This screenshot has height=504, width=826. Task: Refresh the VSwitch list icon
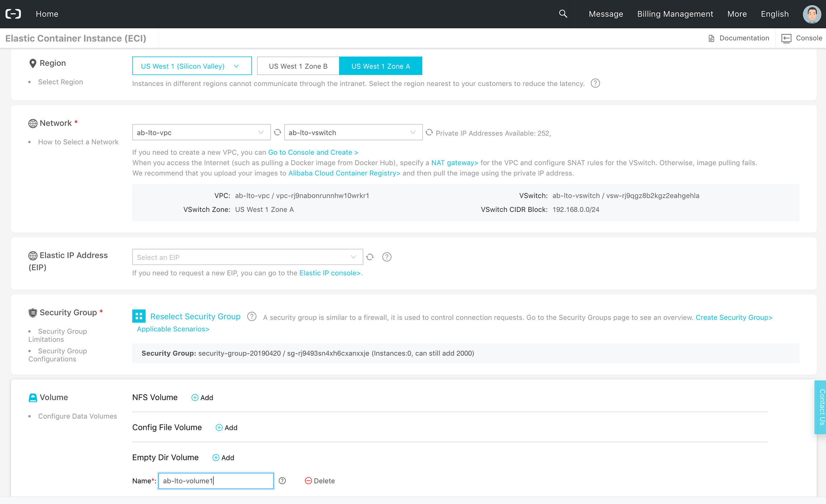click(x=429, y=132)
